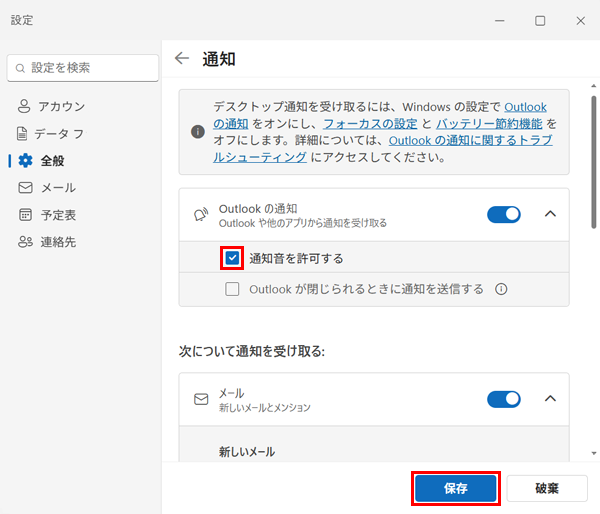Click the 次について通知を受け取る: heading
Screen dimensions: 600x514
coord(252,351)
